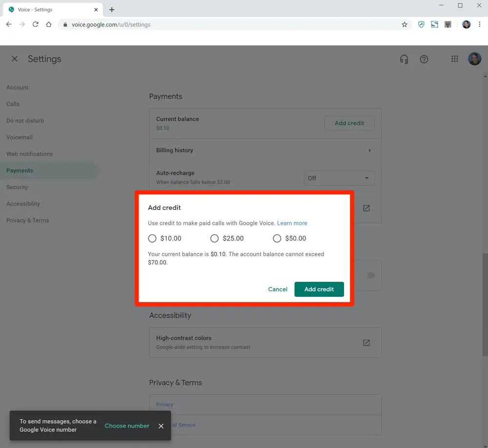The image size is (488, 448).
Task: Go to Privacy & Terms in sidebar
Action: [27, 221]
